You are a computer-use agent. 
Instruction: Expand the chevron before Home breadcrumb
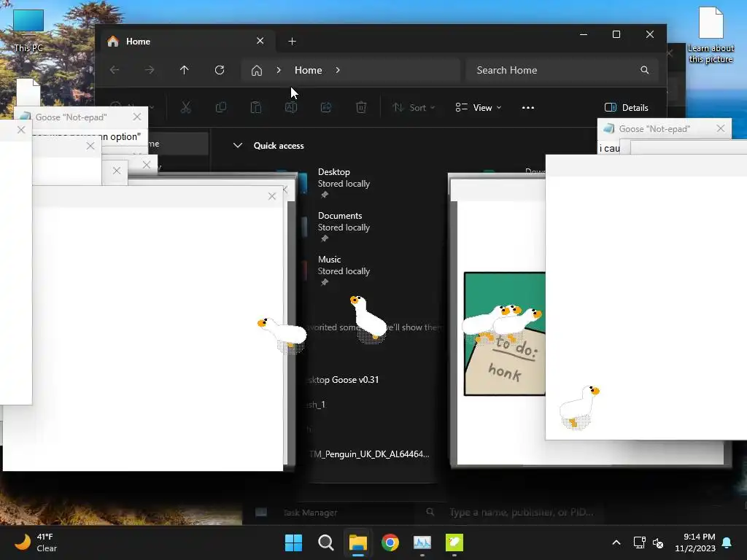pos(279,70)
